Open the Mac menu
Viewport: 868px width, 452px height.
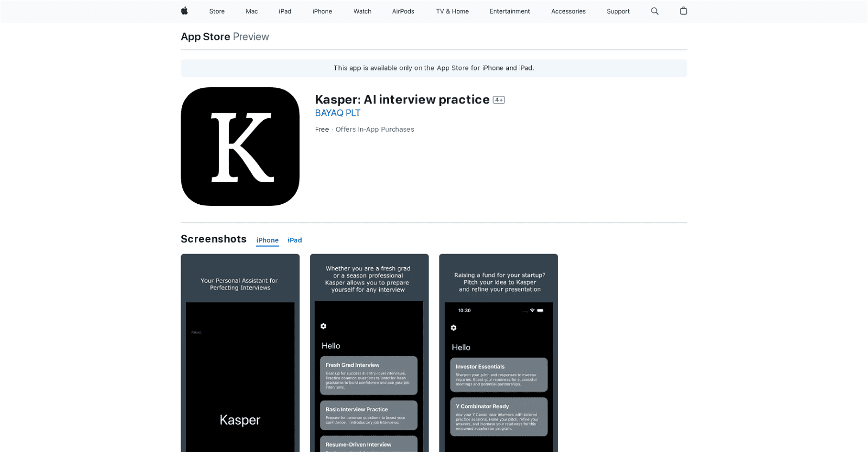pos(252,11)
